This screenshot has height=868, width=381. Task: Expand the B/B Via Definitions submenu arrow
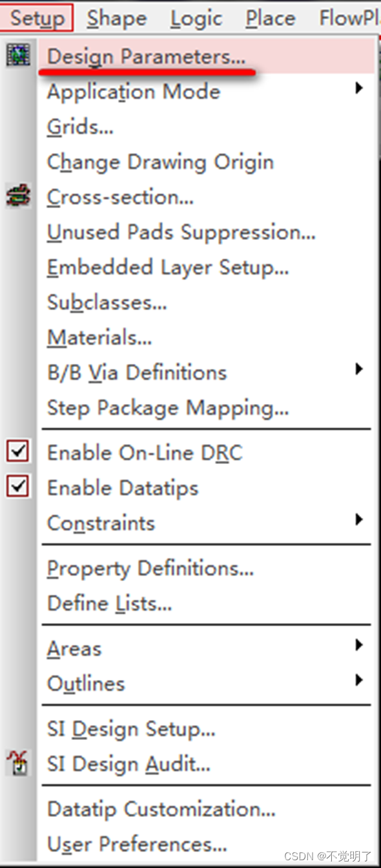click(x=359, y=370)
